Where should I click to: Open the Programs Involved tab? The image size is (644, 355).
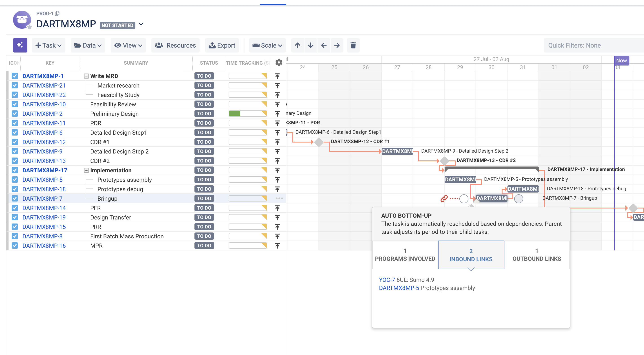click(405, 255)
